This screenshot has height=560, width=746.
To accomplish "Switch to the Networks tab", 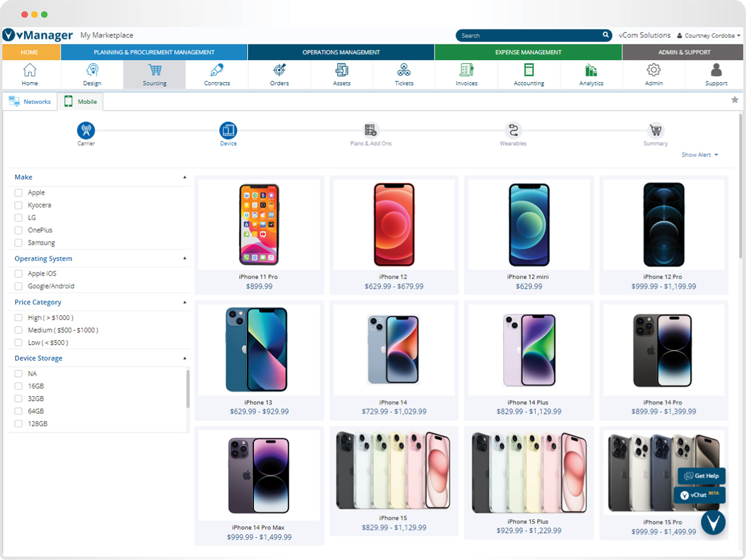I will (30, 102).
